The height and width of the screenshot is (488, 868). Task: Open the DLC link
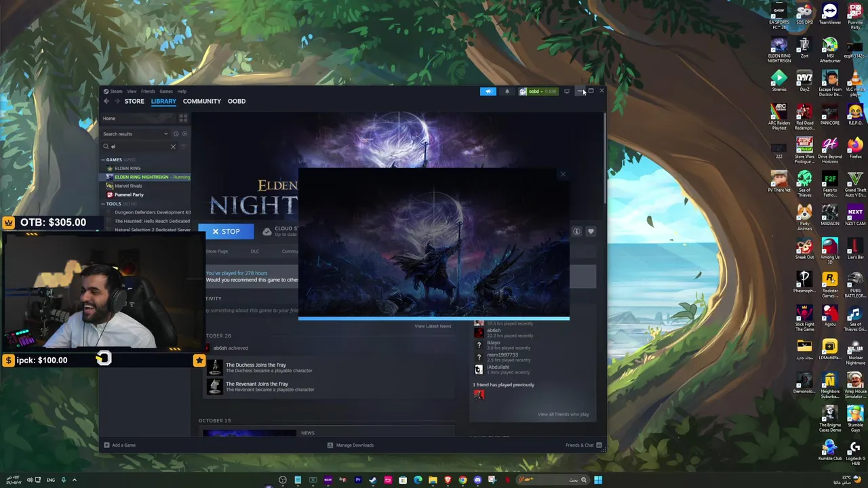pos(255,251)
